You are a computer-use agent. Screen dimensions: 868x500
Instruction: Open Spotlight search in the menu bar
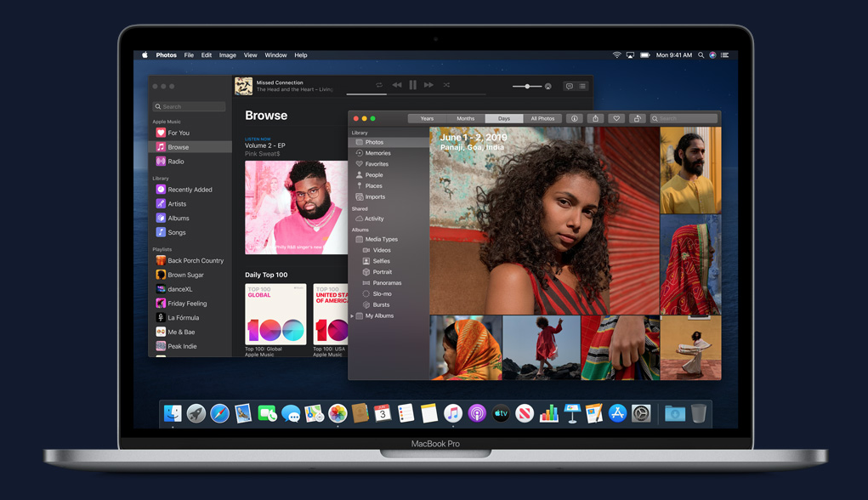(x=701, y=55)
